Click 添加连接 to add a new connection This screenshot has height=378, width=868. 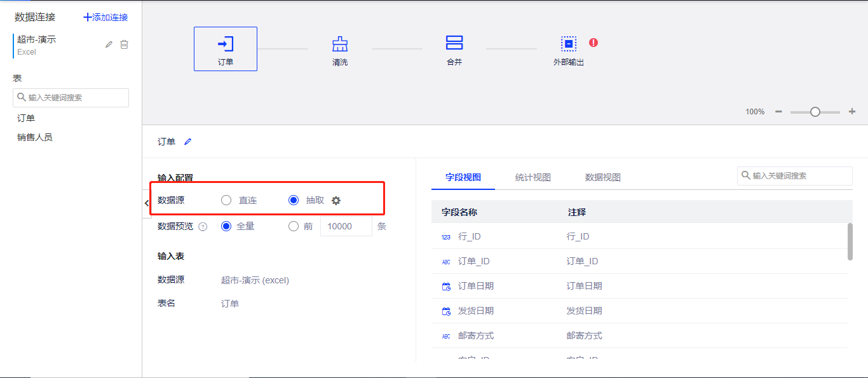click(x=105, y=18)
